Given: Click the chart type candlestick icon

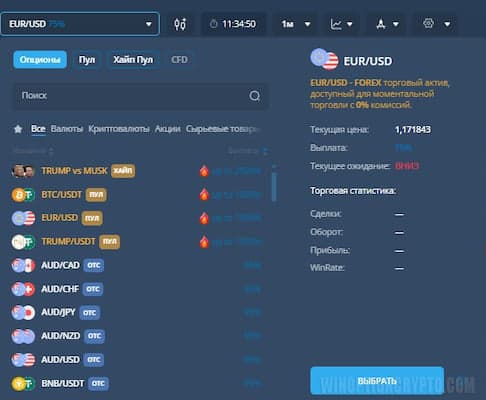Looking at the screenshot, I should [180, 24].
